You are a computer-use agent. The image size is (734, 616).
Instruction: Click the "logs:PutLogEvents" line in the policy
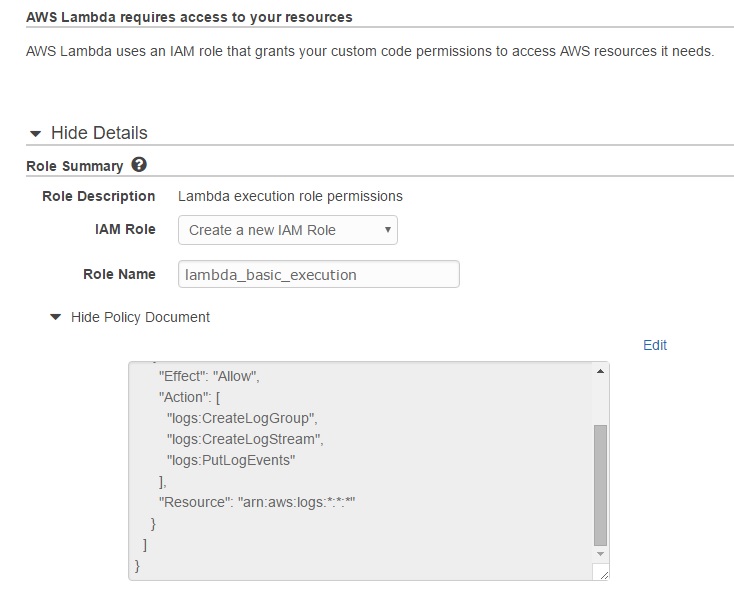click(231, 460)
